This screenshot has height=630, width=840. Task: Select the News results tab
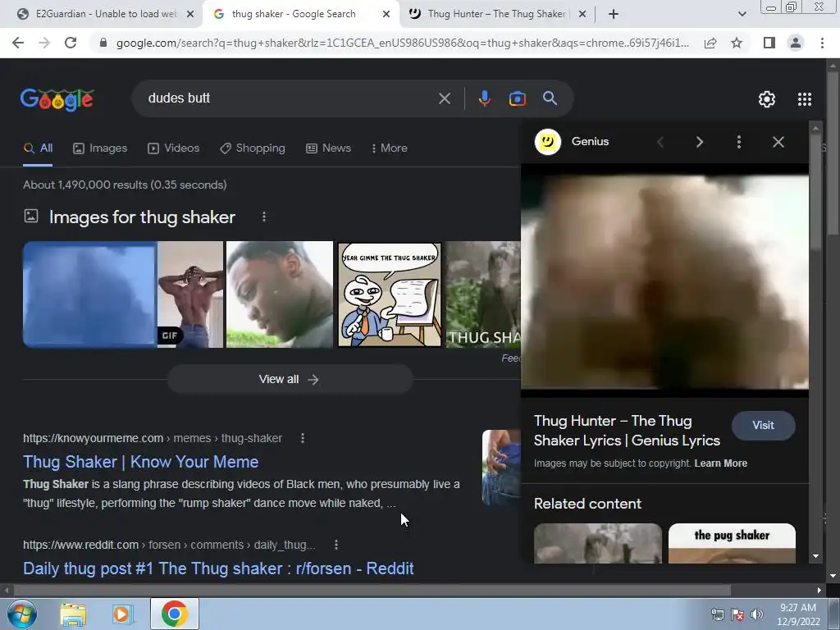click(328, 148)
